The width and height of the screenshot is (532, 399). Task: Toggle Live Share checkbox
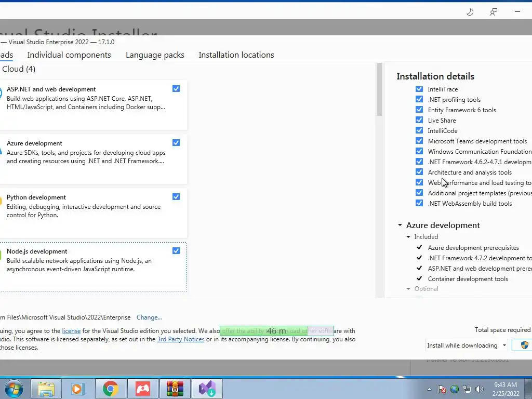click(x=419, y=120)
